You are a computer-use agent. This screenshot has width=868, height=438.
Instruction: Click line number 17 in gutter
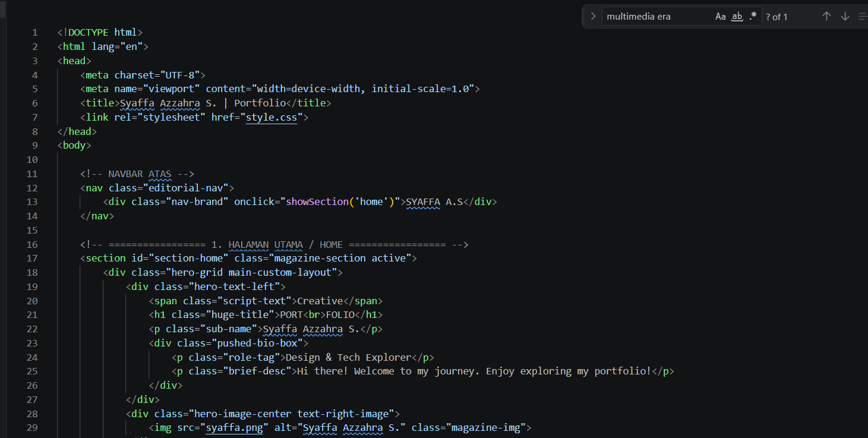[x=32, y=259]
